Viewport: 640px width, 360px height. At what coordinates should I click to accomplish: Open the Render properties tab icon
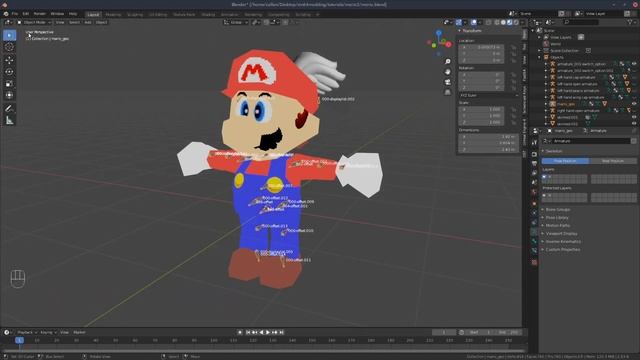tap(534, 154)
